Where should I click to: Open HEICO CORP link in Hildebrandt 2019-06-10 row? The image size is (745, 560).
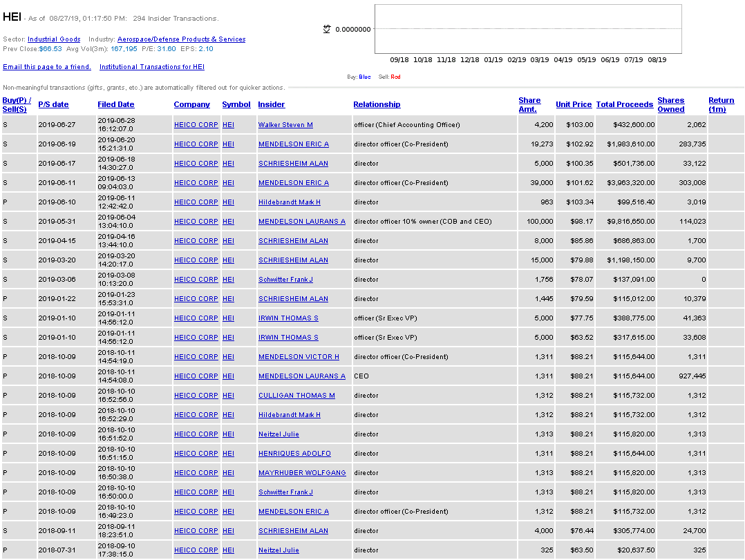tap(196, 202)
